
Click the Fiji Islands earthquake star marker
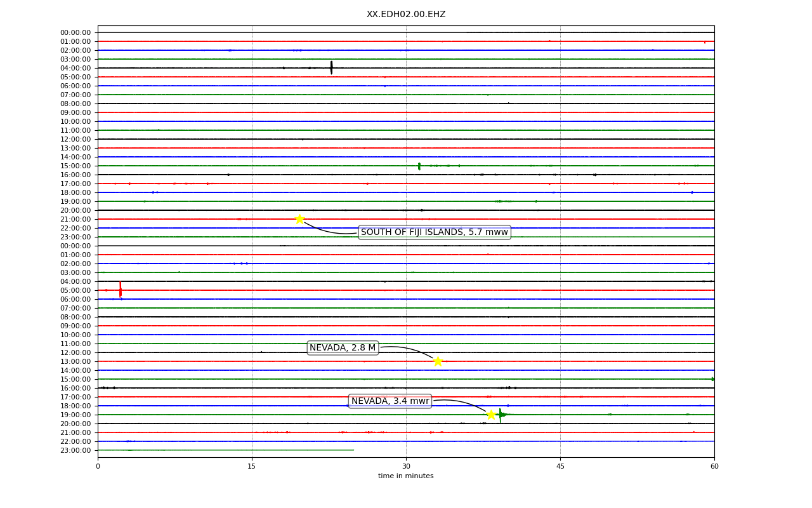click(299, 219)
